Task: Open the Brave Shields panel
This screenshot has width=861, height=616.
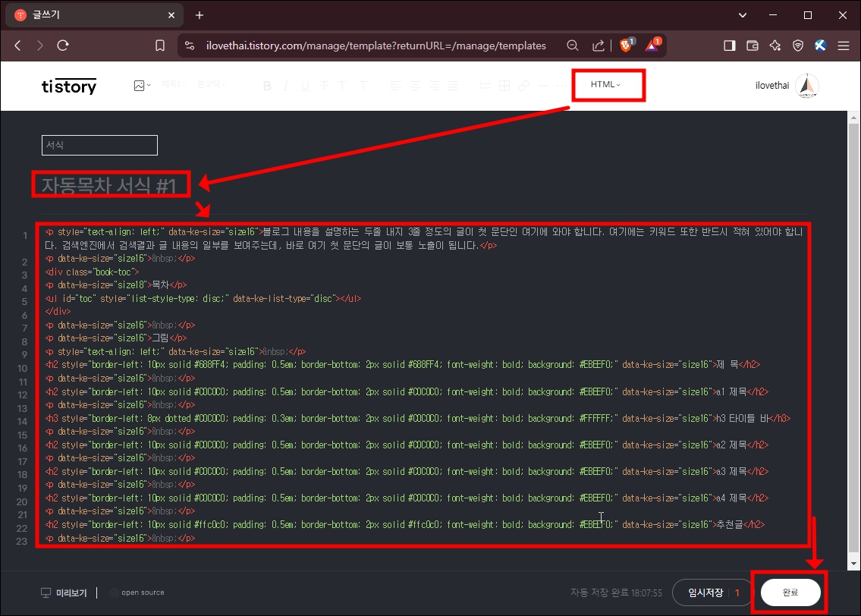Action: [x=626, y=45]
